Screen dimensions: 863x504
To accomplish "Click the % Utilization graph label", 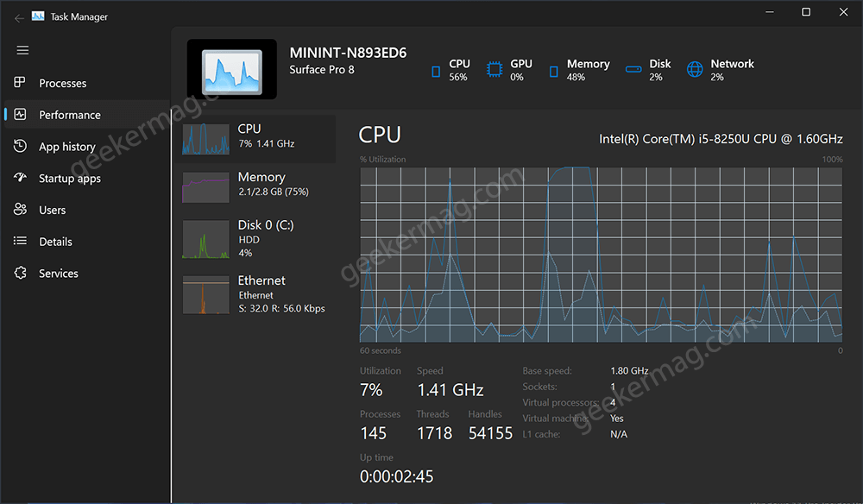I will click(x=383, y=160).
